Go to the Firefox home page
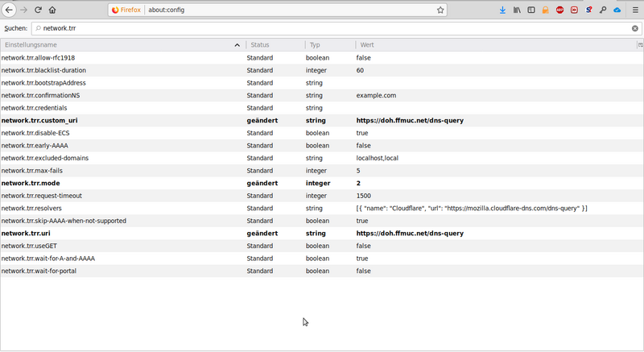The image size is (644, 352). tap(52, 10)
